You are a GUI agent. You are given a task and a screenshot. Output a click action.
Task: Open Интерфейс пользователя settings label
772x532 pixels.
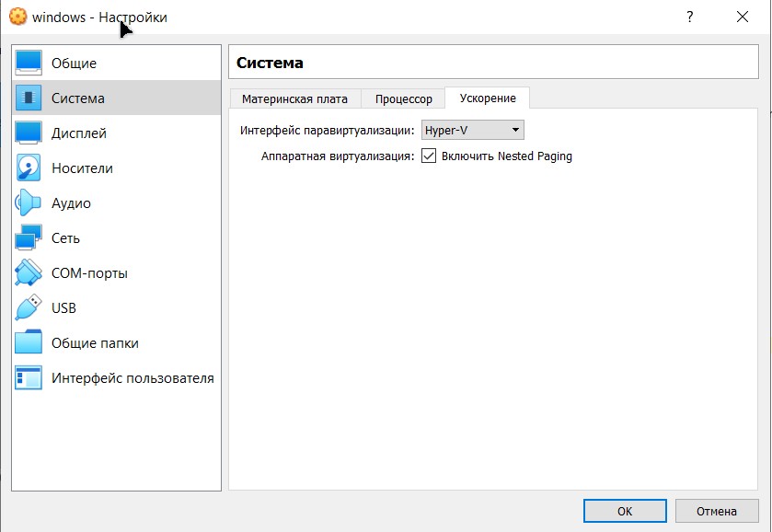click(x=133, y=377)
